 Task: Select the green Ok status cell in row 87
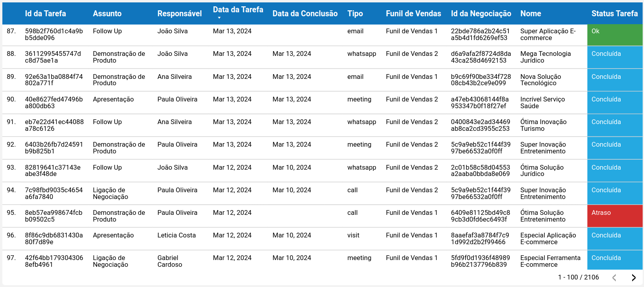pyautogui.click(x=615, y=35)
